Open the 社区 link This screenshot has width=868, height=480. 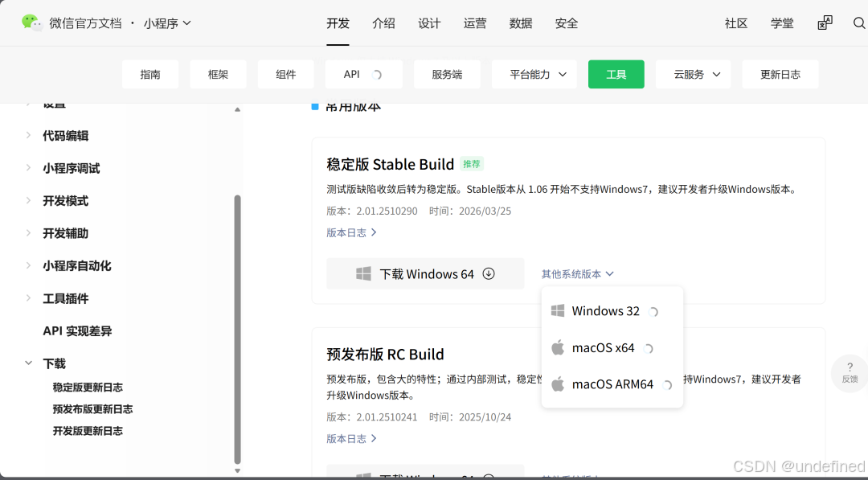(736, 23)
